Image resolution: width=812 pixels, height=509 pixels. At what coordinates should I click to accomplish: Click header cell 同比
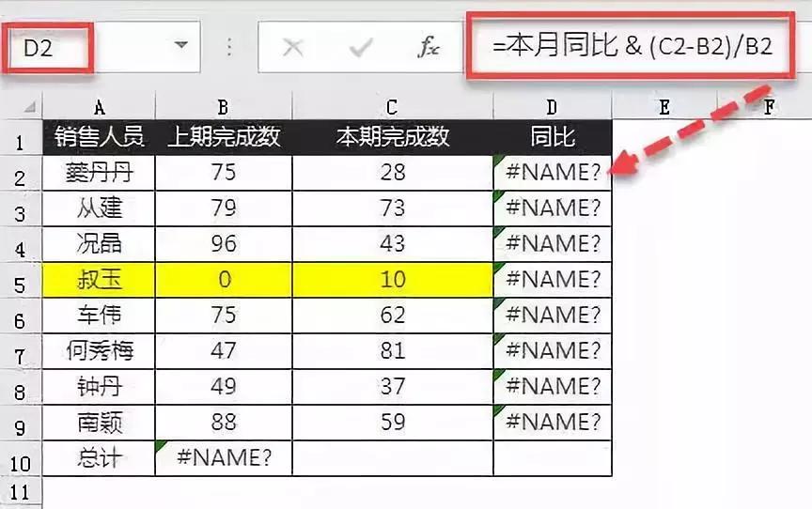point(553,137)
